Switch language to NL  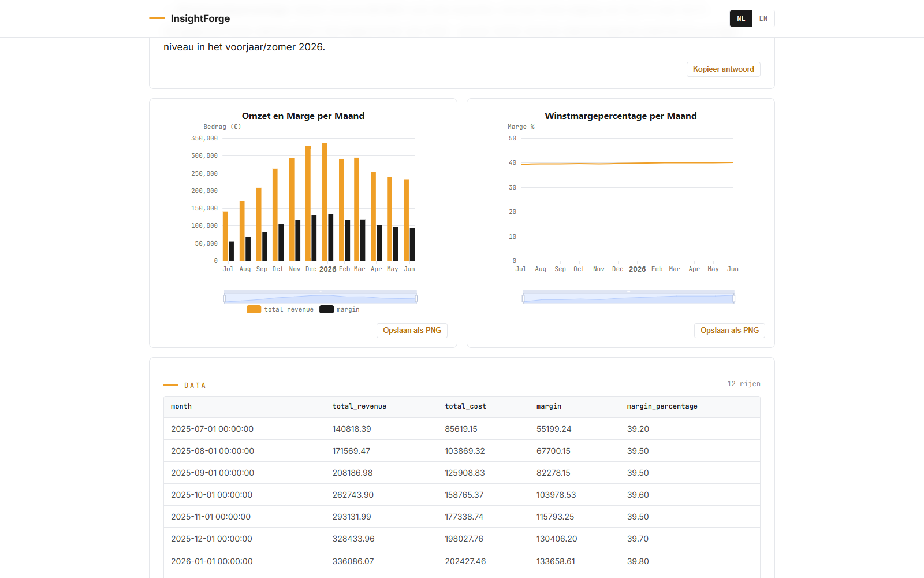coord(741,18)
